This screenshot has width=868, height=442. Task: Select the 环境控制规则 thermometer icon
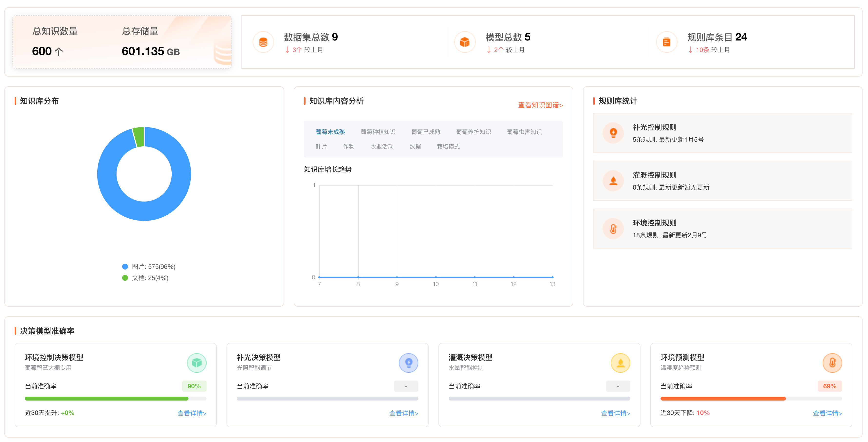coord(613,228)
